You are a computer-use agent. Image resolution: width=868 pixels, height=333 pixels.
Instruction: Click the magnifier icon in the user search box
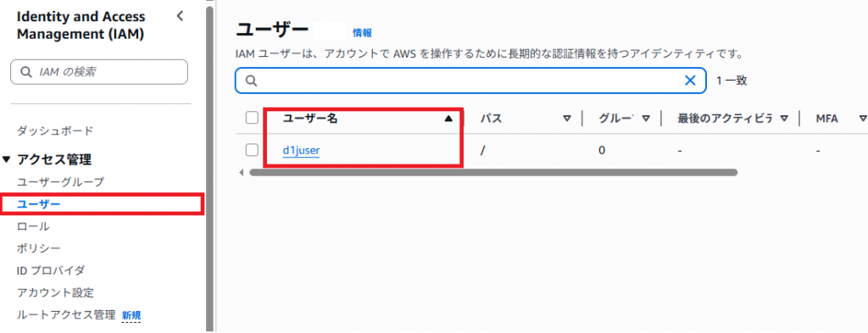coord(251,80)
